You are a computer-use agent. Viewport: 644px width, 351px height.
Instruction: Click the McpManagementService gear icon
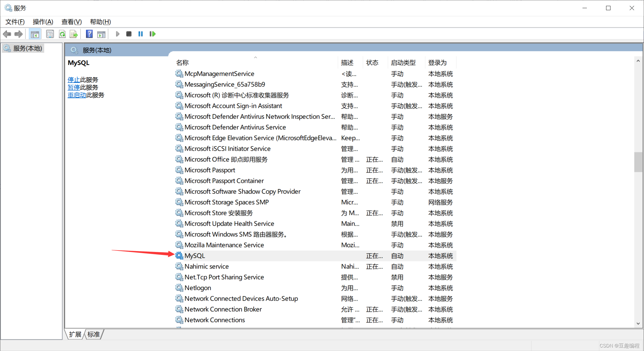pyautogui.click(x=179, y=74)
